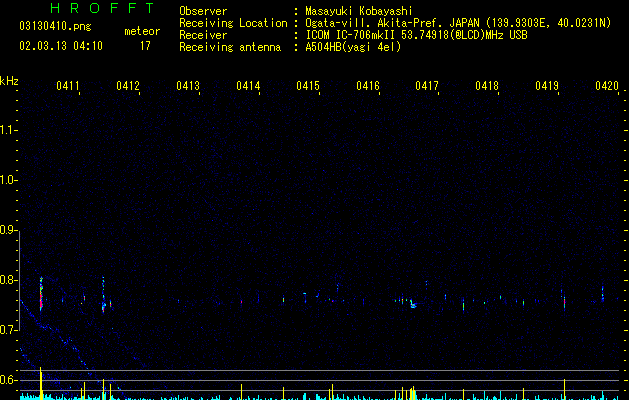Click the cyan echo cluster before 0417

(x=413, y=304)
